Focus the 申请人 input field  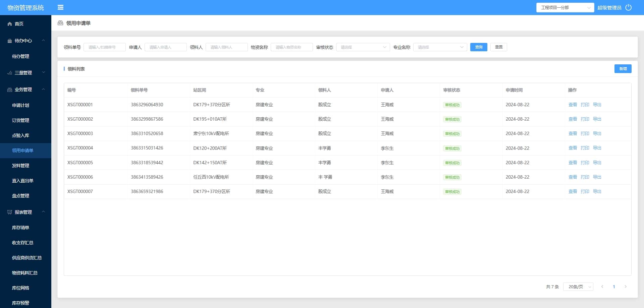click(166, 47)
